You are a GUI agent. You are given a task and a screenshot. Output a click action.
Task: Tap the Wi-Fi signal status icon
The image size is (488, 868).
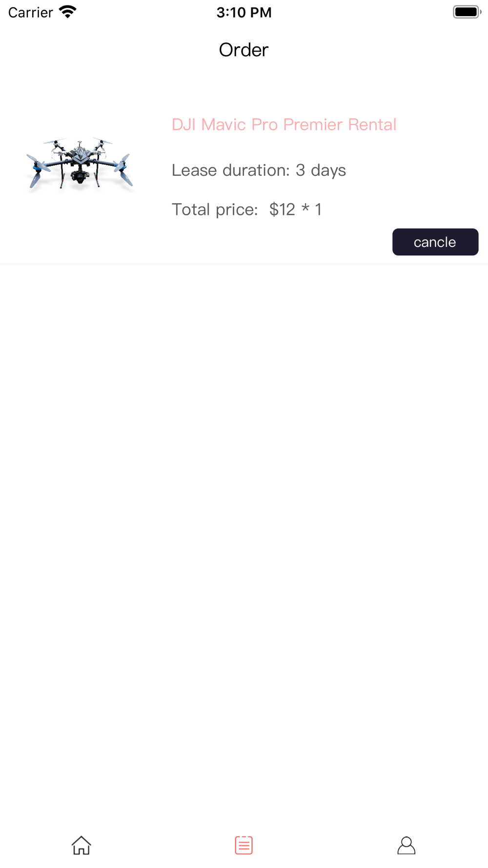tap(67, 12)
